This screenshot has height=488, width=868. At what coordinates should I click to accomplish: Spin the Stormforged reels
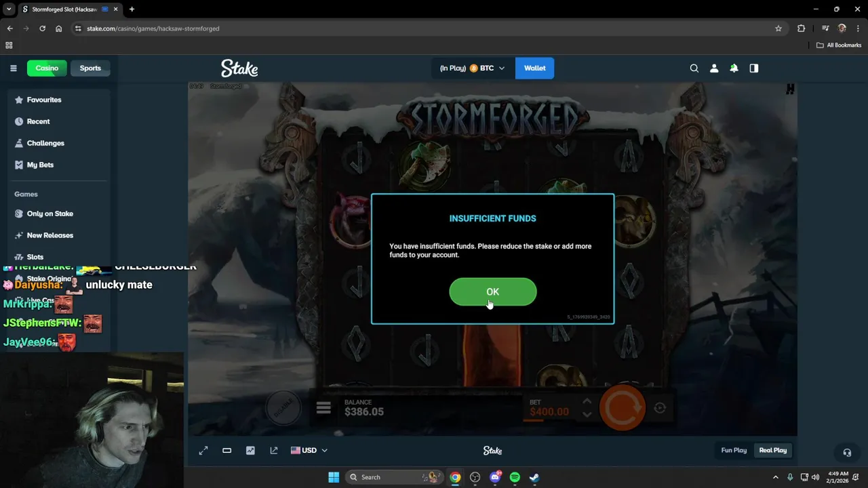coord(623,407)
